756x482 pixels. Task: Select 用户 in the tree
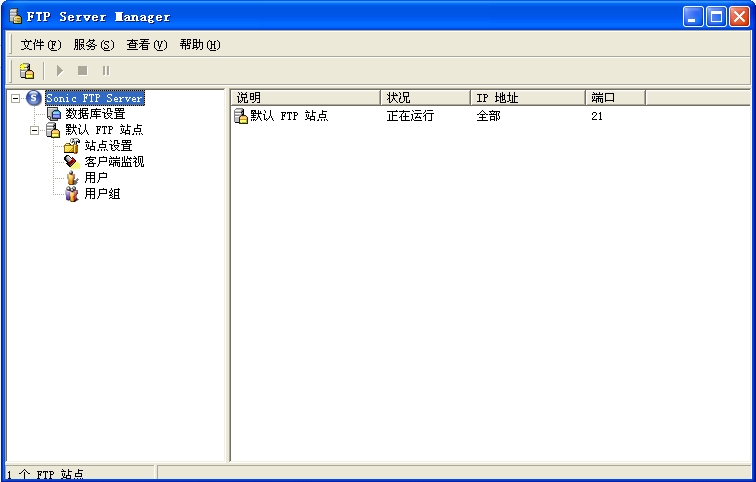(95, 177)
